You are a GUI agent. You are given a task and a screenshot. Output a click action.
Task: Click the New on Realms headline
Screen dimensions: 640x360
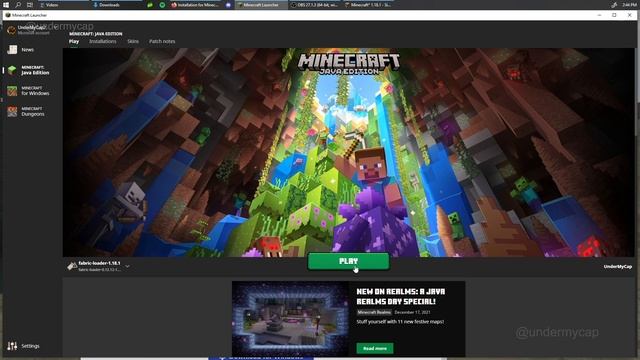pos(401,296)
